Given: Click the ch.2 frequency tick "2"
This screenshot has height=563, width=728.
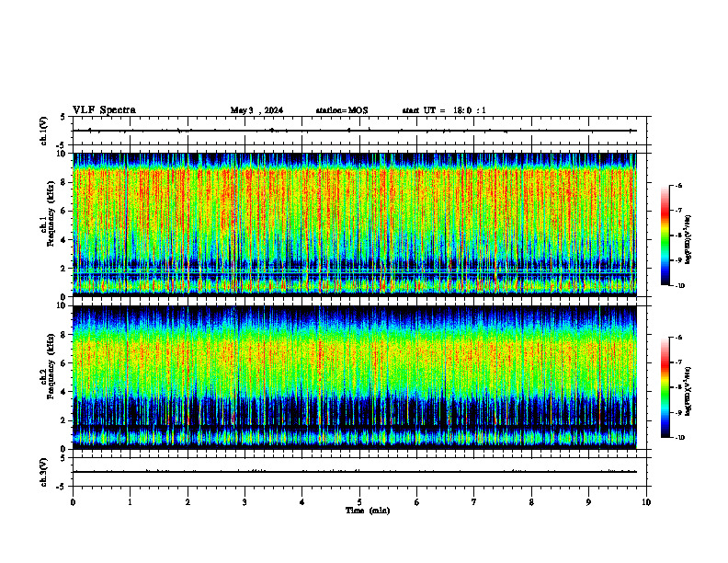Looking at the screenshot, I should point(63,420).
